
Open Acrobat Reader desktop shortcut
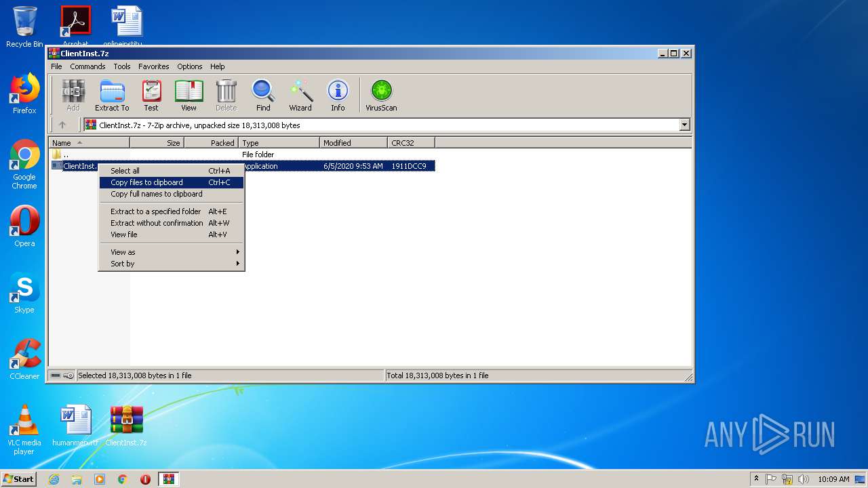click(75, 26)
